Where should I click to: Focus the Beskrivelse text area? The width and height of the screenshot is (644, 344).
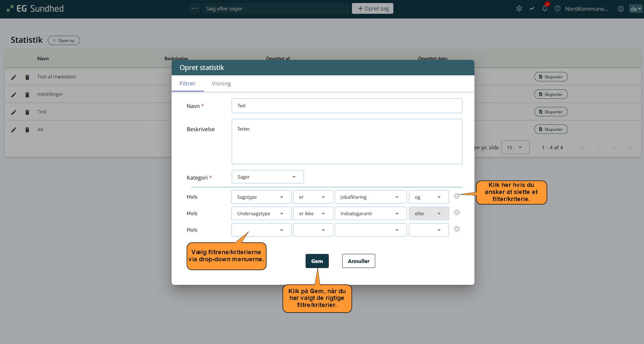point(347,142)
